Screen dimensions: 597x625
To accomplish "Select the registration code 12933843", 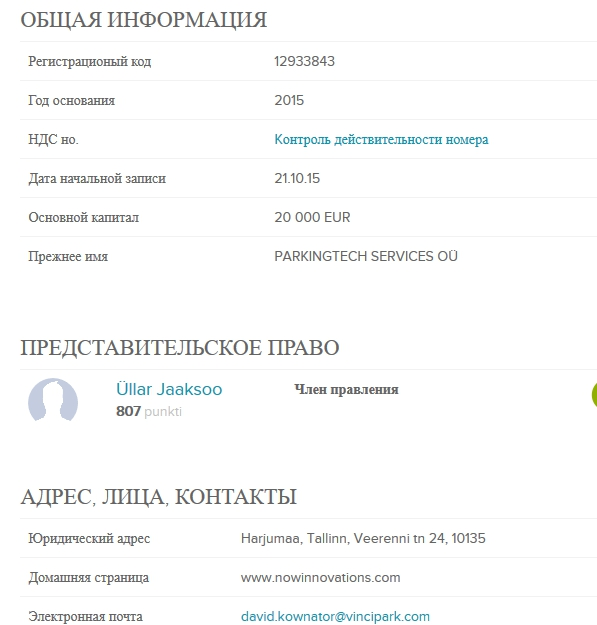I will 304,61.
